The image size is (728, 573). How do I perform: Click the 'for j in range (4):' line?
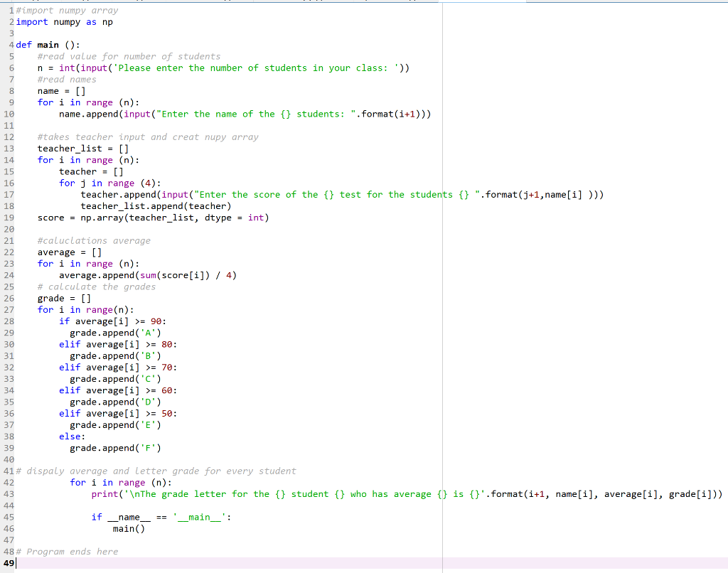click(110, 183)
